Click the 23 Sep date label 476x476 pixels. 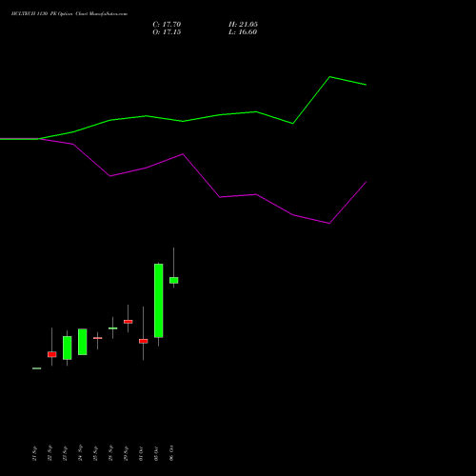click(x=65, y=453)
